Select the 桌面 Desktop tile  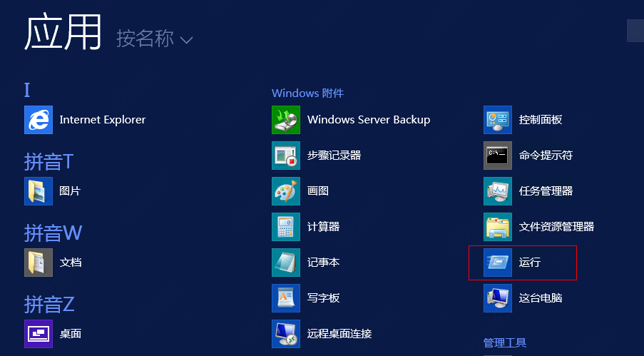coord(39,334)
